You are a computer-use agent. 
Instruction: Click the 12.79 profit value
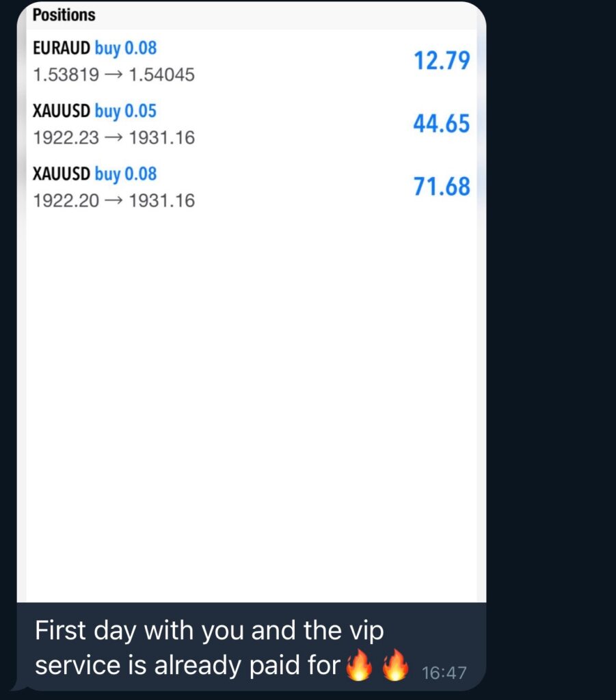coord(442,61)
